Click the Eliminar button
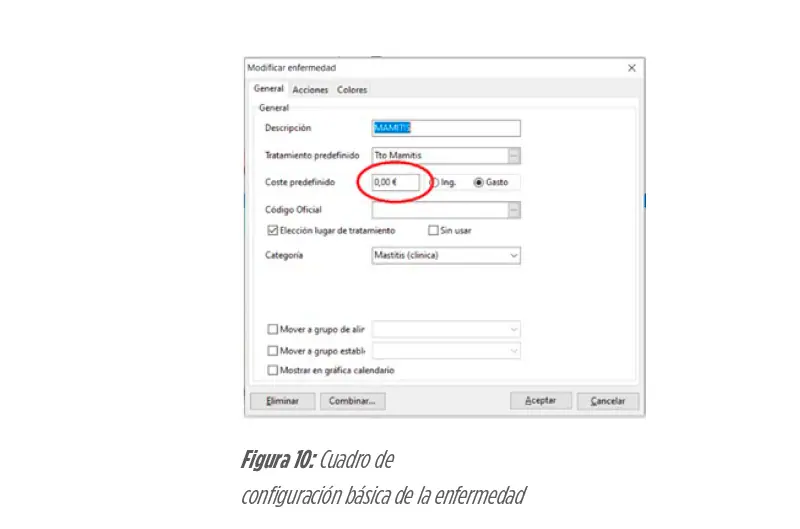The width and height of the screenshot is (800, 529). point(283,401)
